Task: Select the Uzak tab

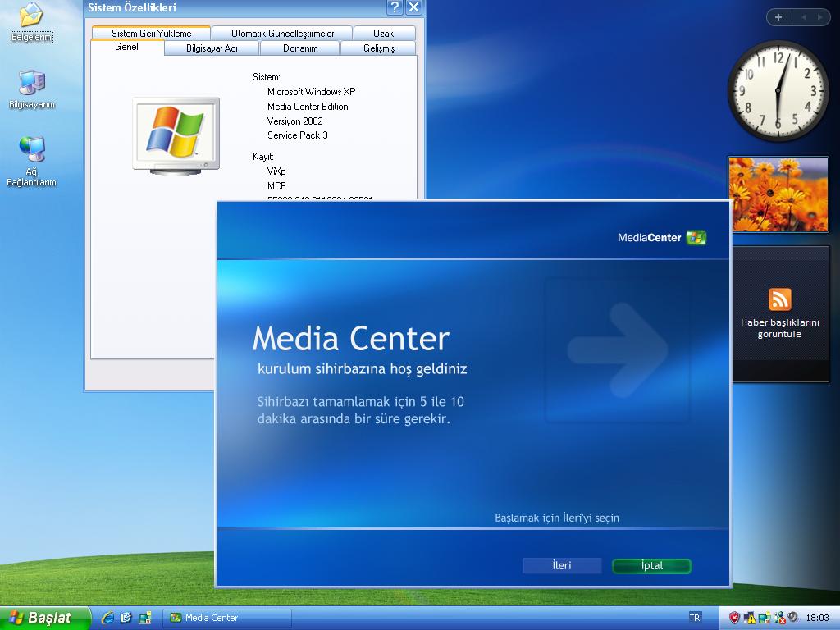Action: point(384,33)
